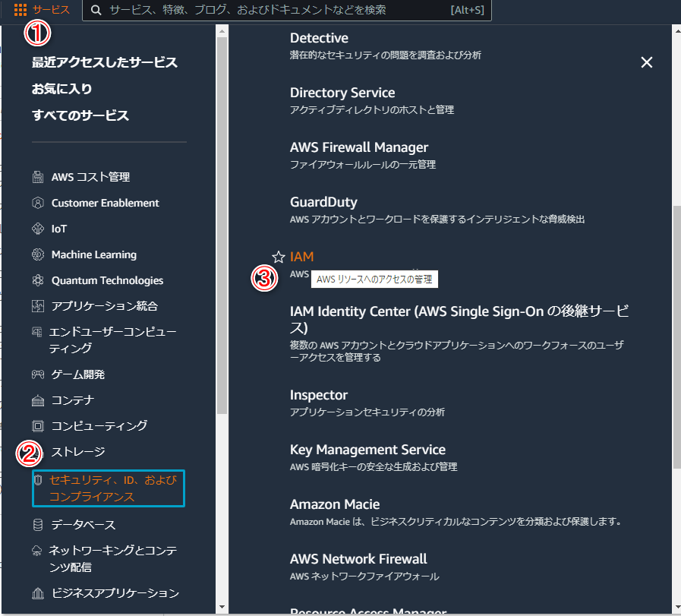Image resolution: width=681 pixels, height=616 pixels.
Task: Open お気に入り section
Action: tap(61, 89)
